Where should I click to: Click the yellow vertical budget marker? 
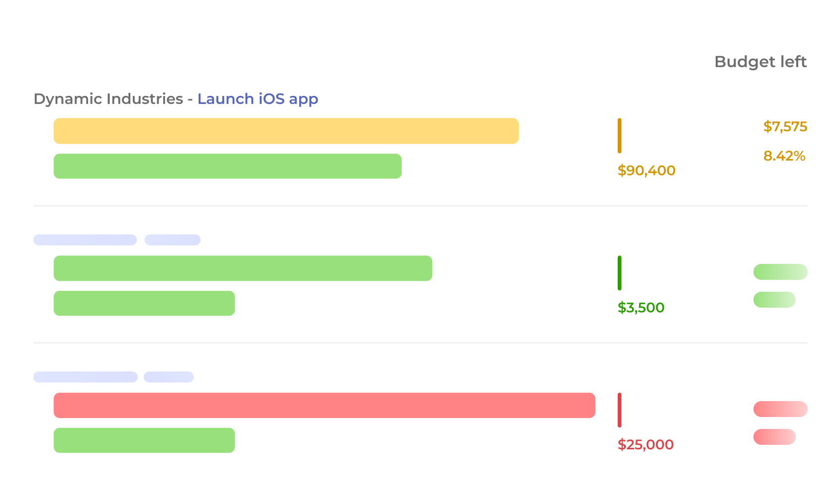pyautogui.click(x=619, y=135)
